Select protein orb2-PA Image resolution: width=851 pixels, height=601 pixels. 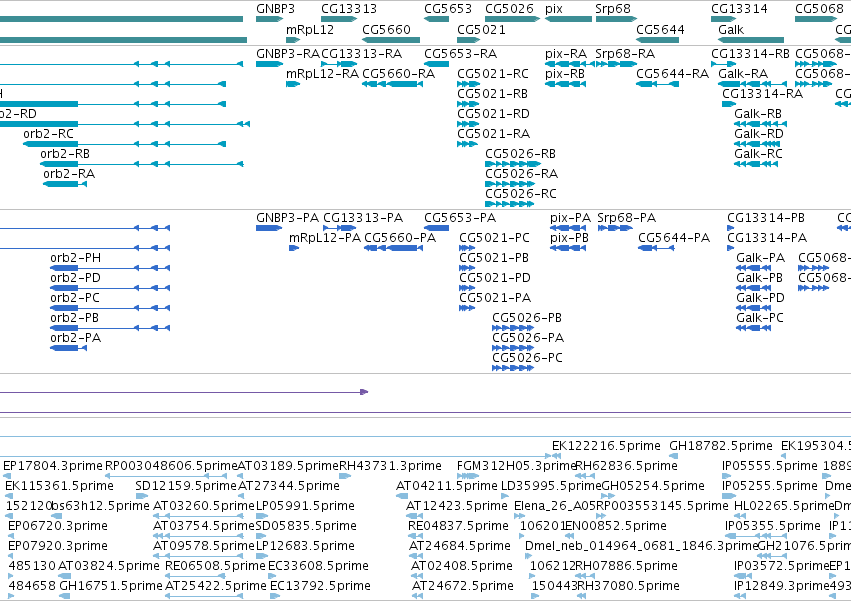click(x=75, y=338)
